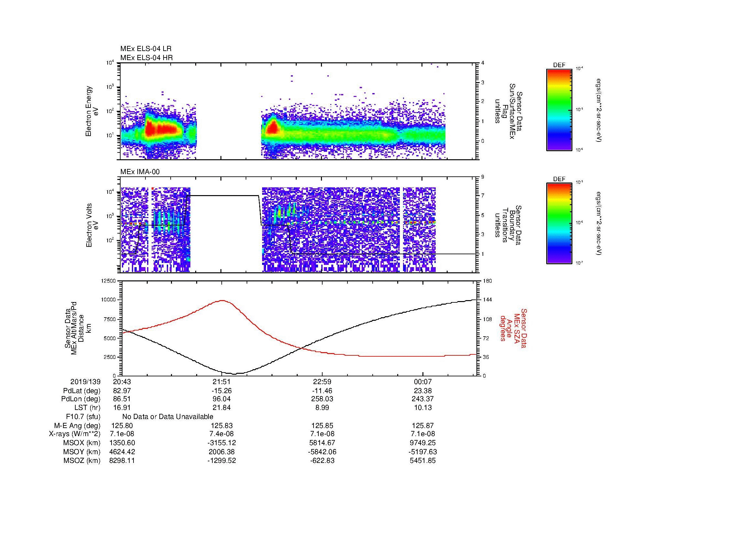Click the 'PdLat (deg)' row label

tap(82, 391)
